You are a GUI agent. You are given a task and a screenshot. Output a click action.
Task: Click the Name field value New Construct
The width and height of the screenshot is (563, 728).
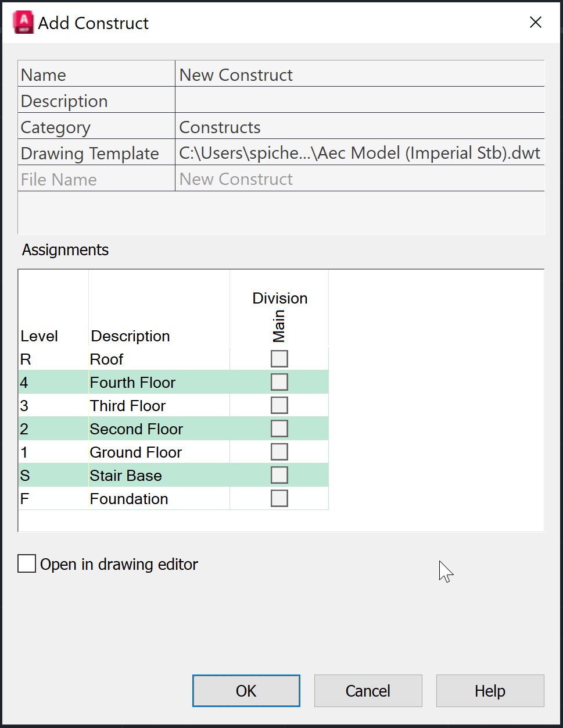(x=359, y=75)
